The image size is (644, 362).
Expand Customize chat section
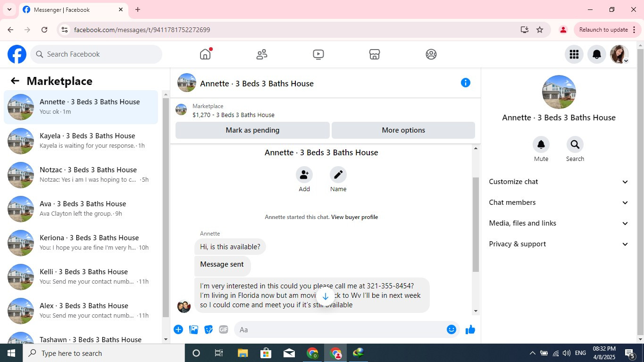coord(559,182)
